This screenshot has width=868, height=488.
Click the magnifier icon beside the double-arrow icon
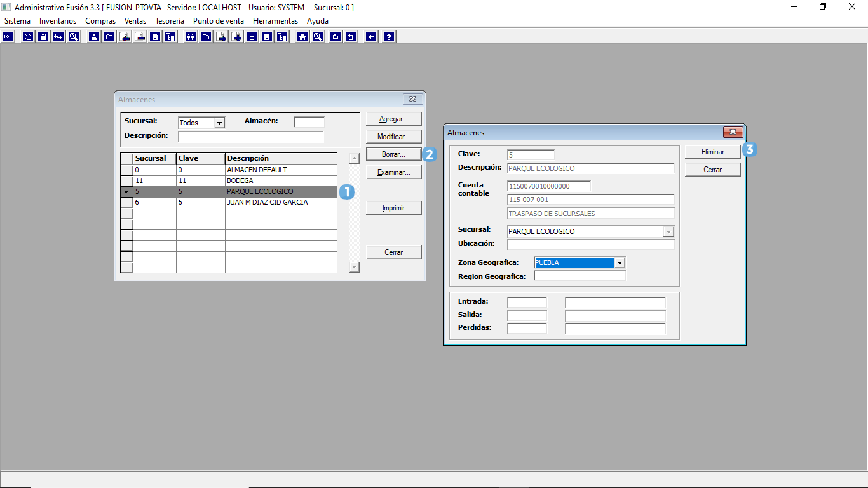[73, 37]
